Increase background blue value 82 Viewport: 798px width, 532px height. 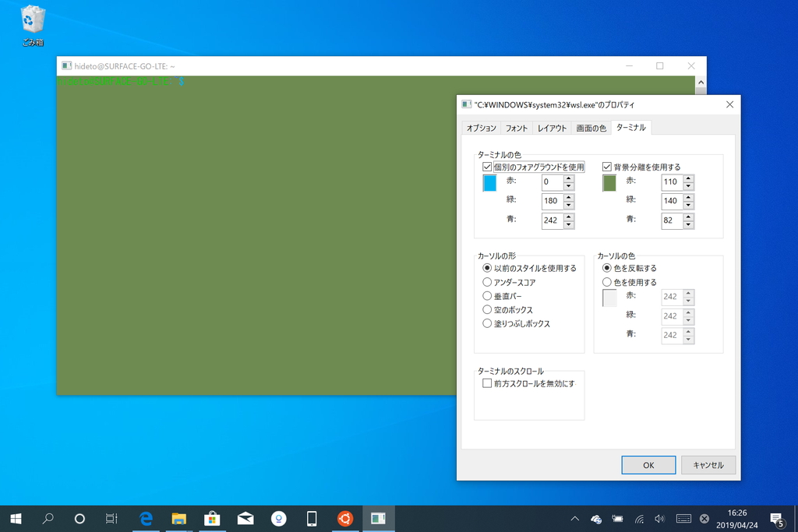[689, 217]
